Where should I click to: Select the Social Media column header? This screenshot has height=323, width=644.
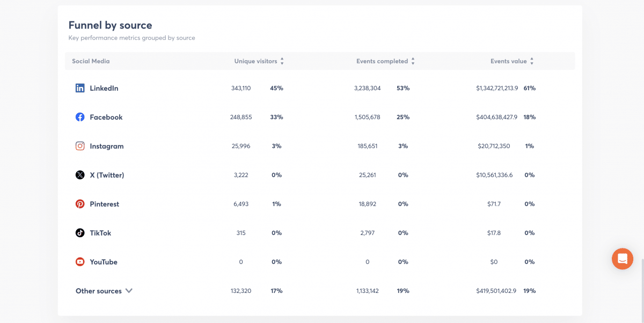click(x=91, y=61)
